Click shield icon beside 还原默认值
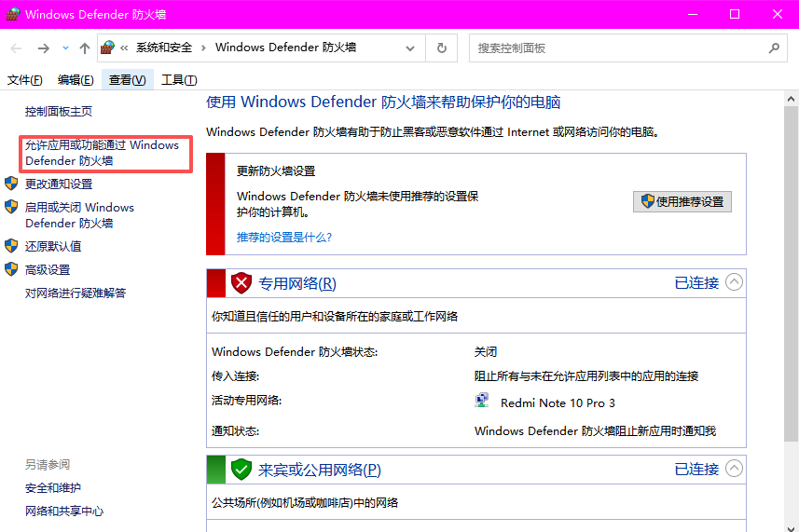Image resolution: width=799 pixels, height=532 pixels. click(11, 246)
